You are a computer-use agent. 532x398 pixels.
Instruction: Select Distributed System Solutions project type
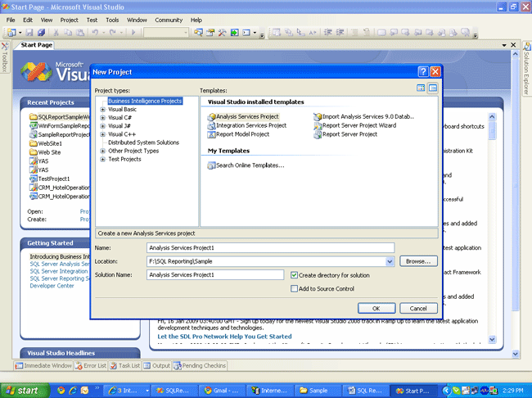pyautogui.click(x=143, y=142)
